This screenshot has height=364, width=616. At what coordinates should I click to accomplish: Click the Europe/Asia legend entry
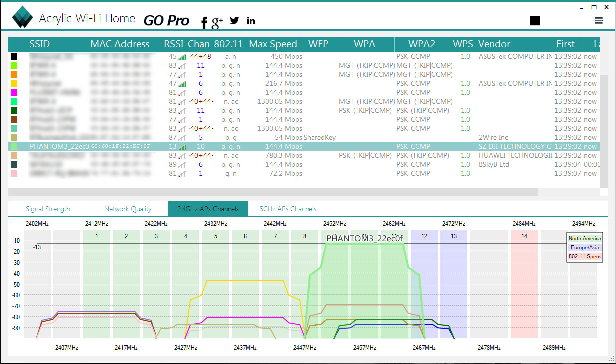coord(584,248)
